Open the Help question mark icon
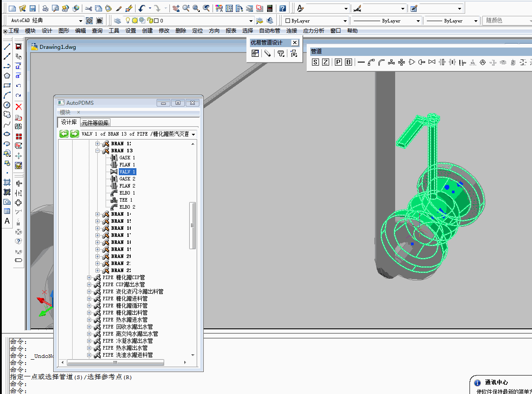Screen dimensions: 532x394 [x=283, y=8]
